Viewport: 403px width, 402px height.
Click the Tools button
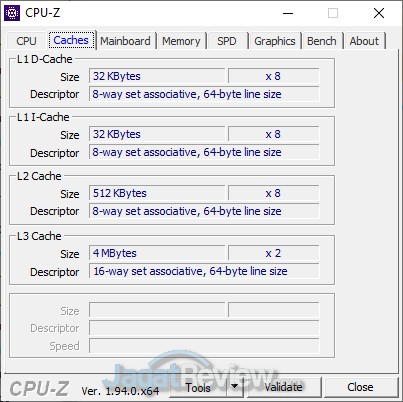point(198,387)
